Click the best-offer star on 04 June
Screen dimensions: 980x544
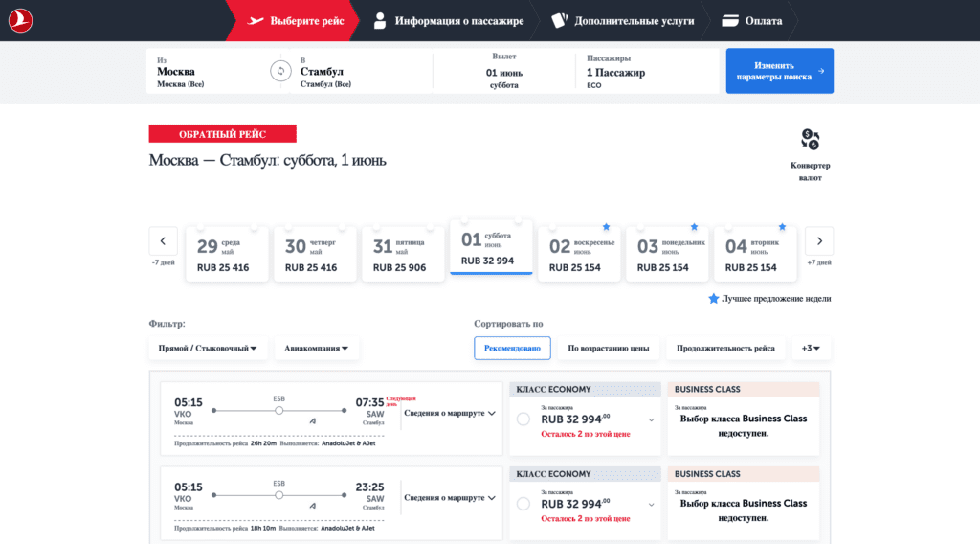pos(782,227)
